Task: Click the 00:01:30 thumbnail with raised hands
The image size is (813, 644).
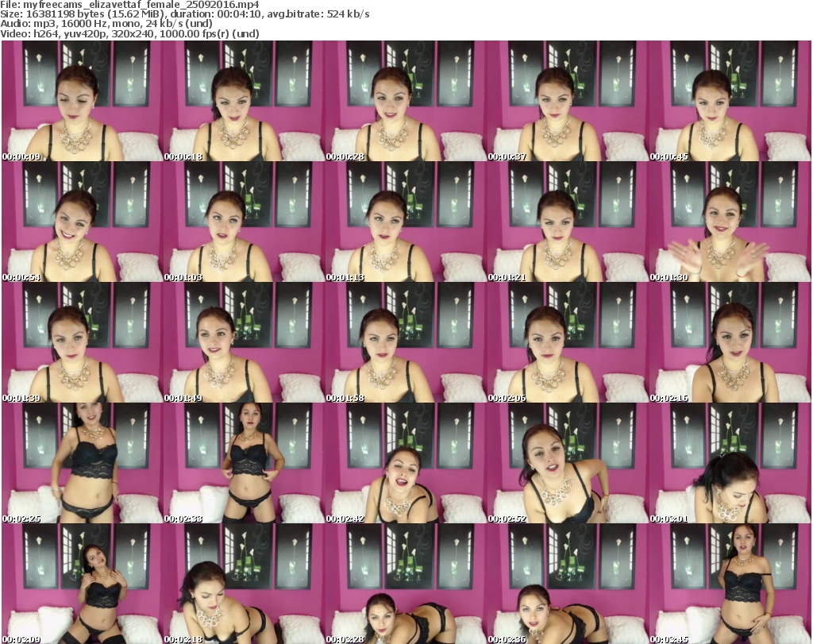Action: point(730,222)
